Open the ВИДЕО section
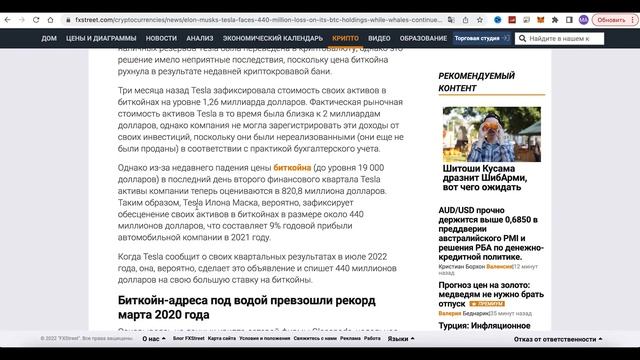 click(x=379, y=38)
